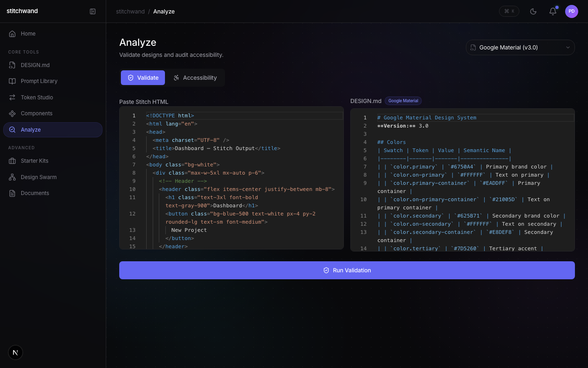Open Prompt Library page
Viewport: 588px width, 368px height.
pyautogui.click(x=53, y=81)
